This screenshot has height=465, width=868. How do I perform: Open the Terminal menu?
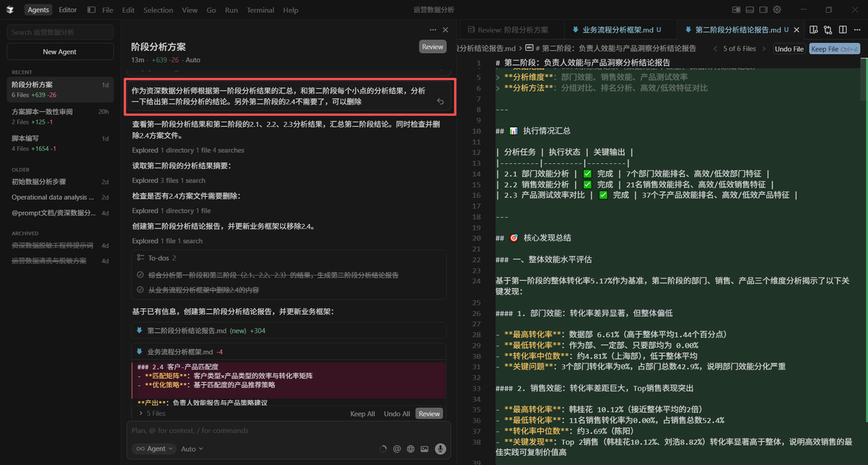coord(260,9)
